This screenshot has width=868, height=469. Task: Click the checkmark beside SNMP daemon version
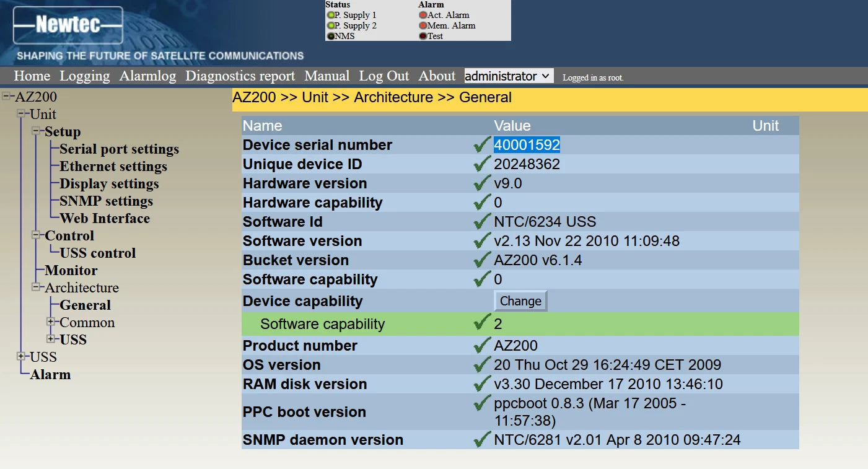click(482, 440)
